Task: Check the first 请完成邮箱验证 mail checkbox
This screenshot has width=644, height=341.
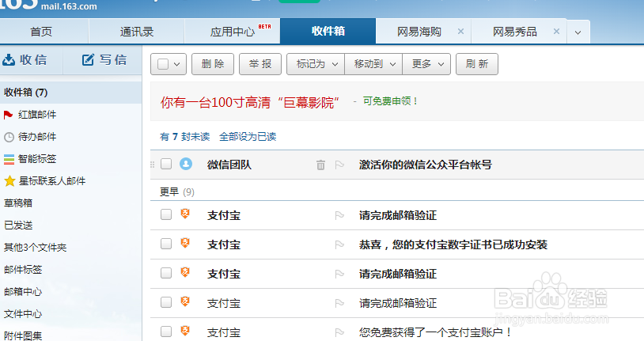Action: [166, 214]
